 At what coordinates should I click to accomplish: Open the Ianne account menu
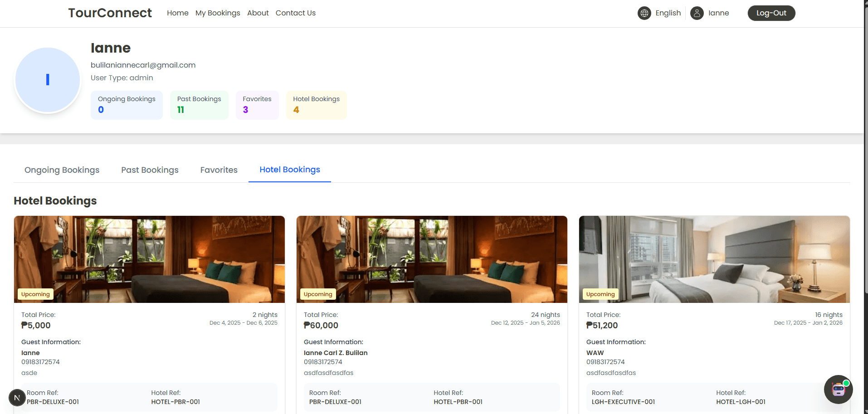pos(718,13)
